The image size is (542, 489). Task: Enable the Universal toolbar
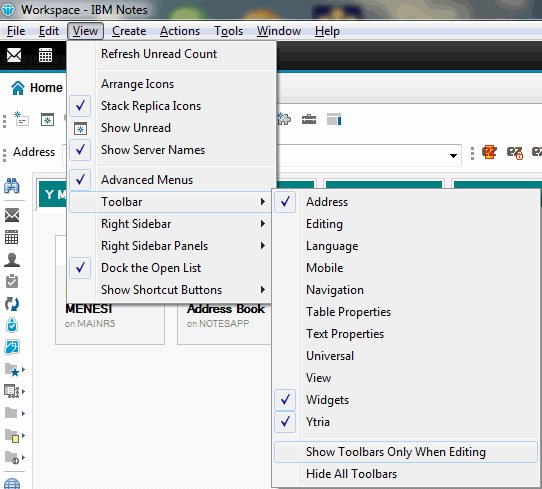click(x=406, y=356)
